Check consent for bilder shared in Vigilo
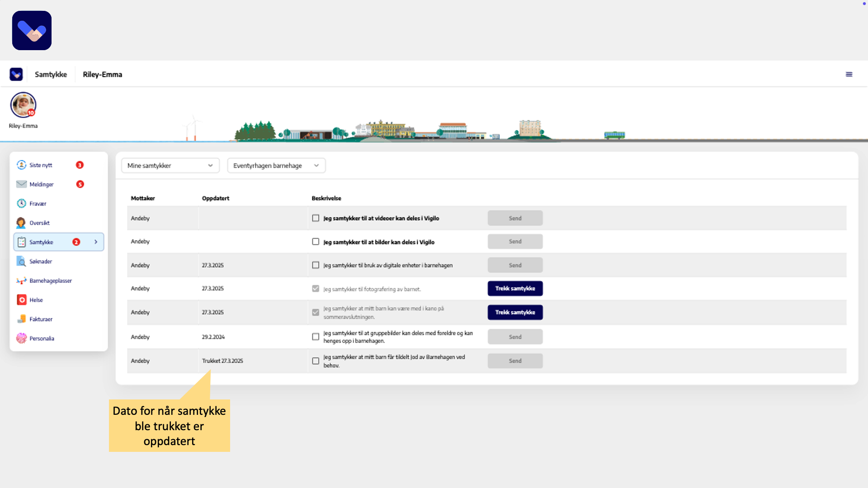Viewport: 868px width, 488px height. pyautogui.click(x=316, y=242)
